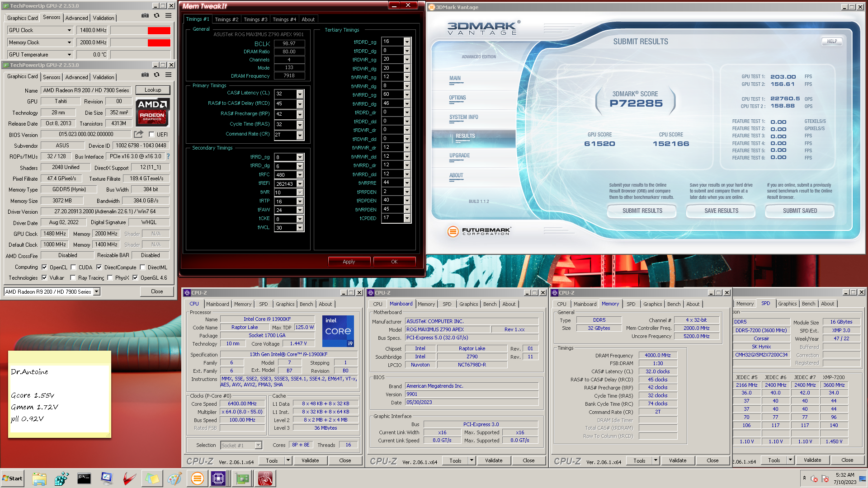Click Intel Core i9 logo in CPU-Z
868x488 pixels.
(x=338, y=331)
